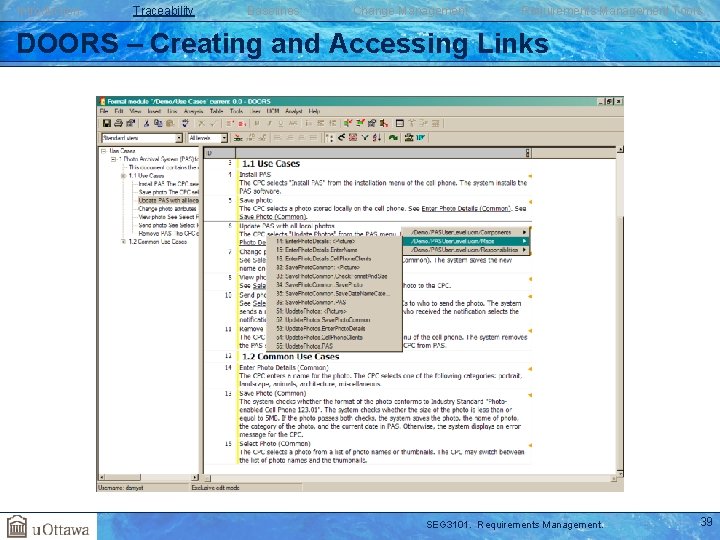The image size is (720, 540).
Task: Select 'Send photo' tree item
Action: (169, 225)
